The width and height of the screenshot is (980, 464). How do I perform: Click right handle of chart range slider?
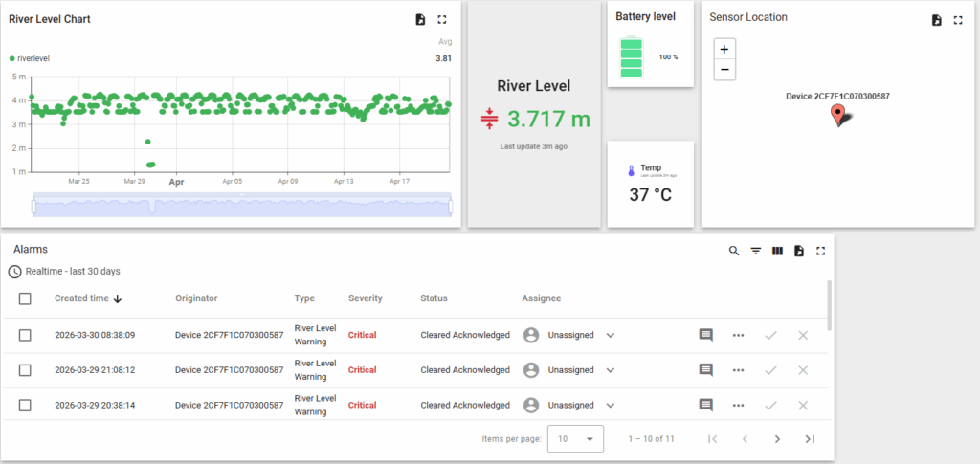coord(451,206)
